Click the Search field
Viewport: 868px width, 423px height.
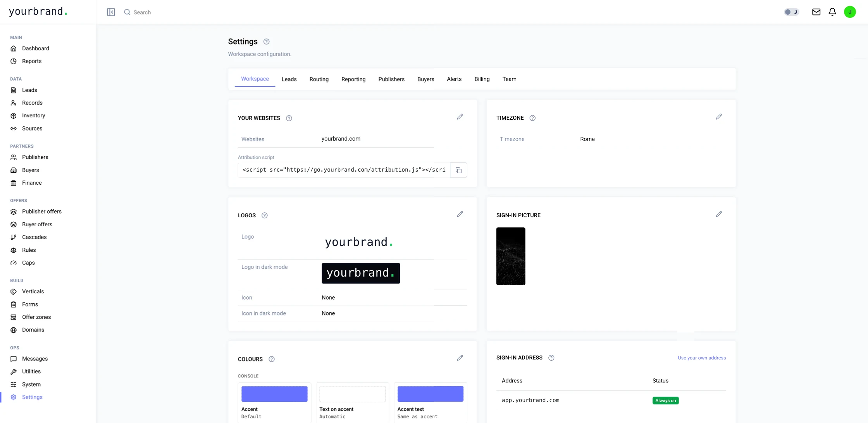[x=142, y=12]
